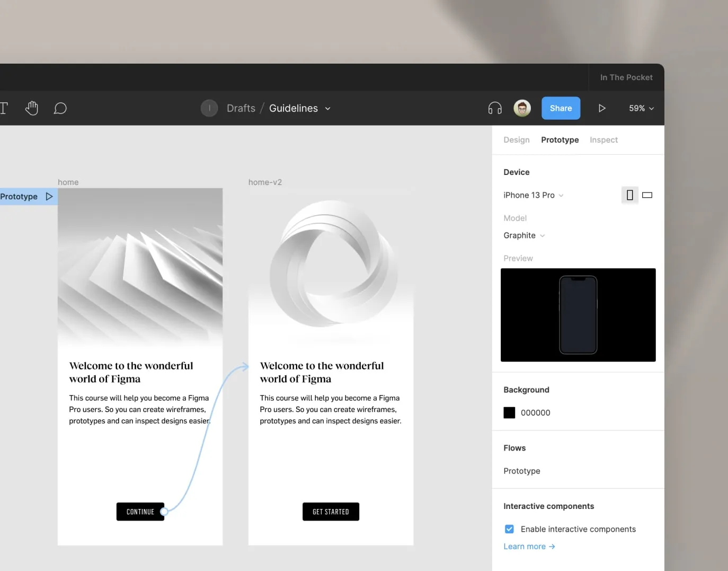This screenshot has width=728, height=571.
Task: Click the black Background color swatch
Action: (509, 412)
